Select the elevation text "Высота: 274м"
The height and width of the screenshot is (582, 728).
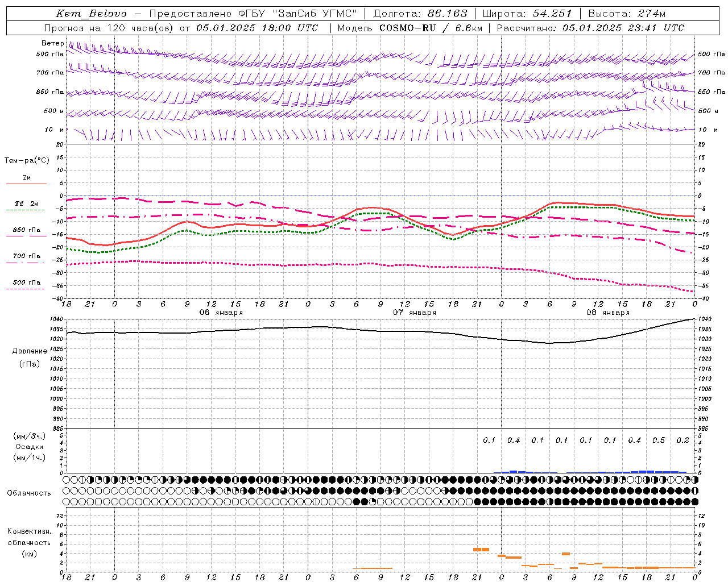[627, 14]
